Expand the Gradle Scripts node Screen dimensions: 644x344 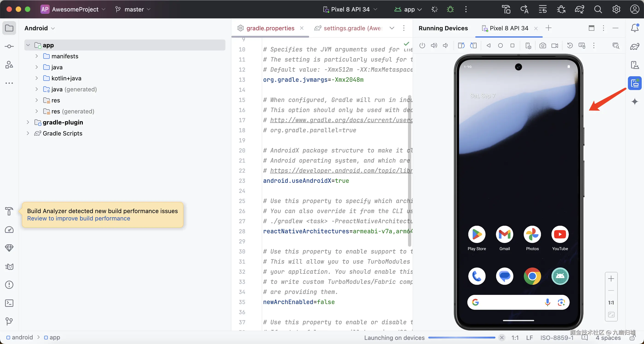click(28, 133)
